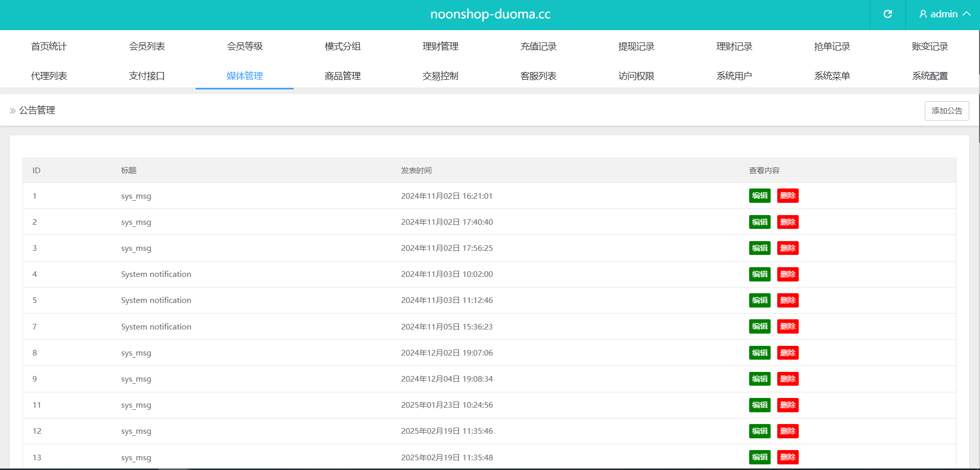Delete the System notification with ID 7

787,326
